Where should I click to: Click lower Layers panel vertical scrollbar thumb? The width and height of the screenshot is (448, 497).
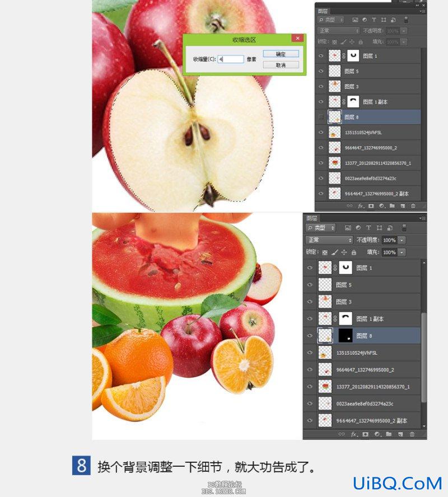pyautogui.click(x=423, y=357)
